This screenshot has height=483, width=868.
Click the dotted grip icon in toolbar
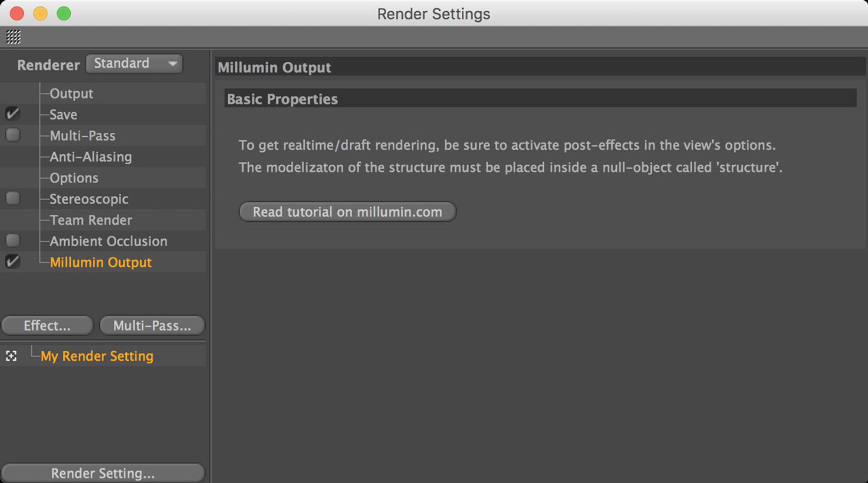click(13, 37)
